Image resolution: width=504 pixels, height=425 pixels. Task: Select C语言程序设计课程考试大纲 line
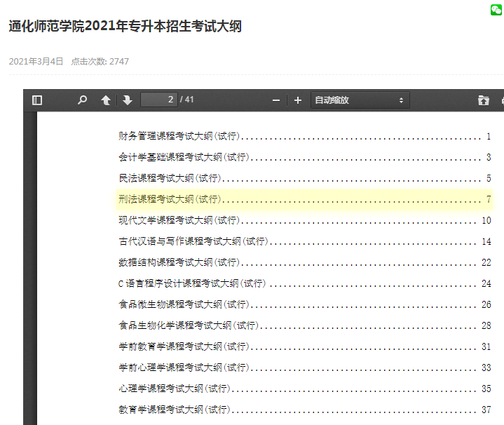pyautogui.click(x=305, y=283)
